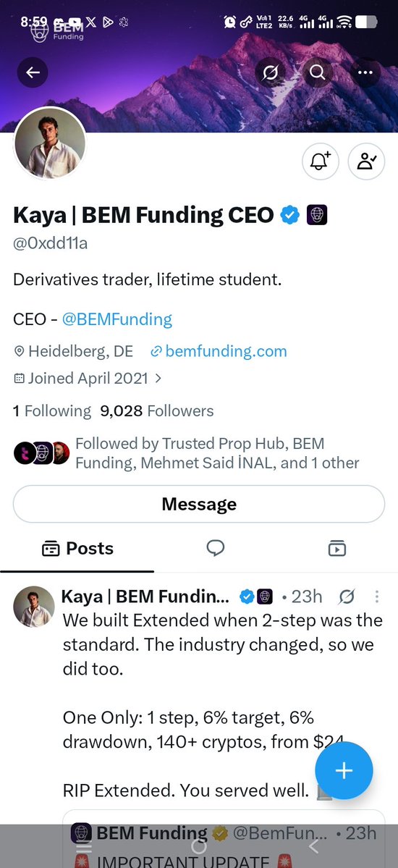Tap the search magnifier icon
Image resolution: width=398 pixels, height=868 pixels.
pyautogui.click(x=317, y=72)
